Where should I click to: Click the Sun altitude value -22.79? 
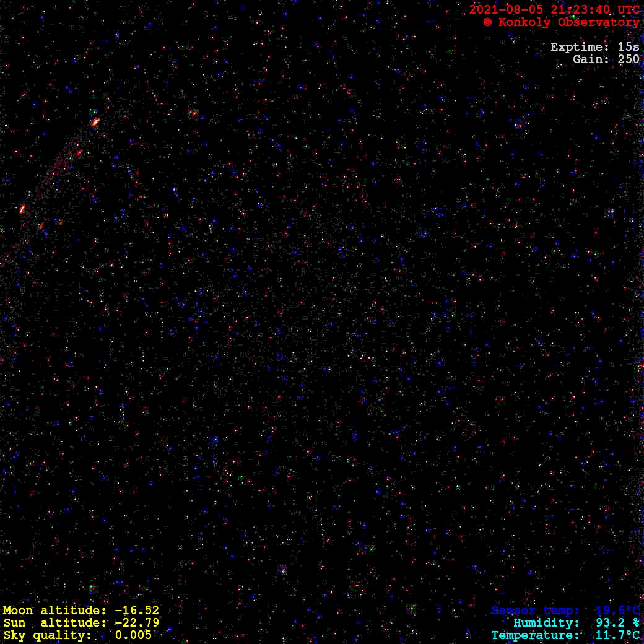tap(136, 623)
